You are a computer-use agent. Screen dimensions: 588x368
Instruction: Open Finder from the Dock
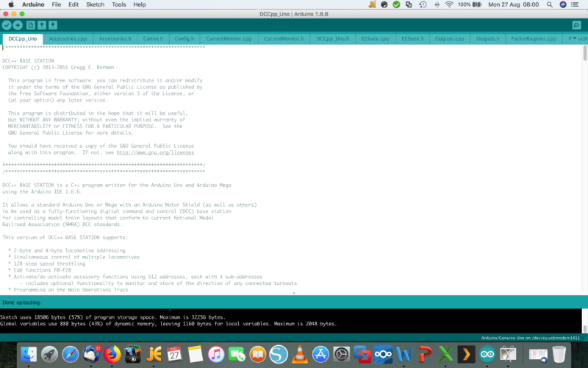(x=29, y=354)
